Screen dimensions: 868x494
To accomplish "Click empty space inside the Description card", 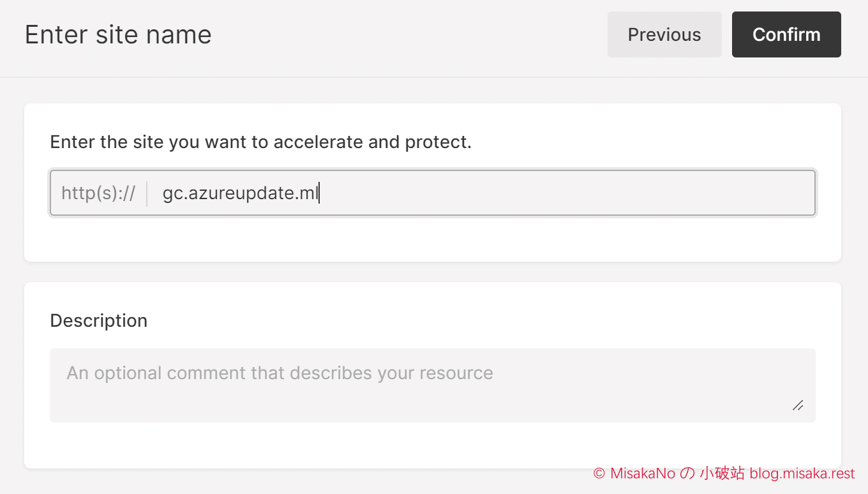I will [x=433, y=444].
